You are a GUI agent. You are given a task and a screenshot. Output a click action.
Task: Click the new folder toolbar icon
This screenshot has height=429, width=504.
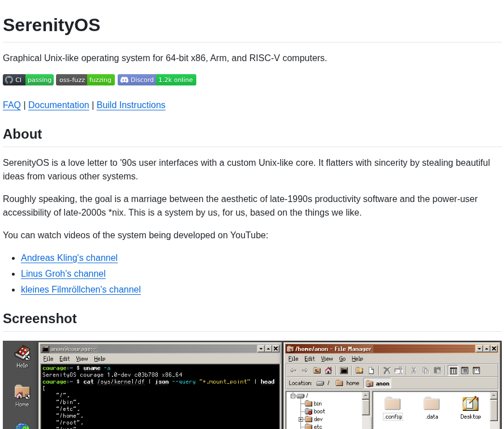pos(359,371)
